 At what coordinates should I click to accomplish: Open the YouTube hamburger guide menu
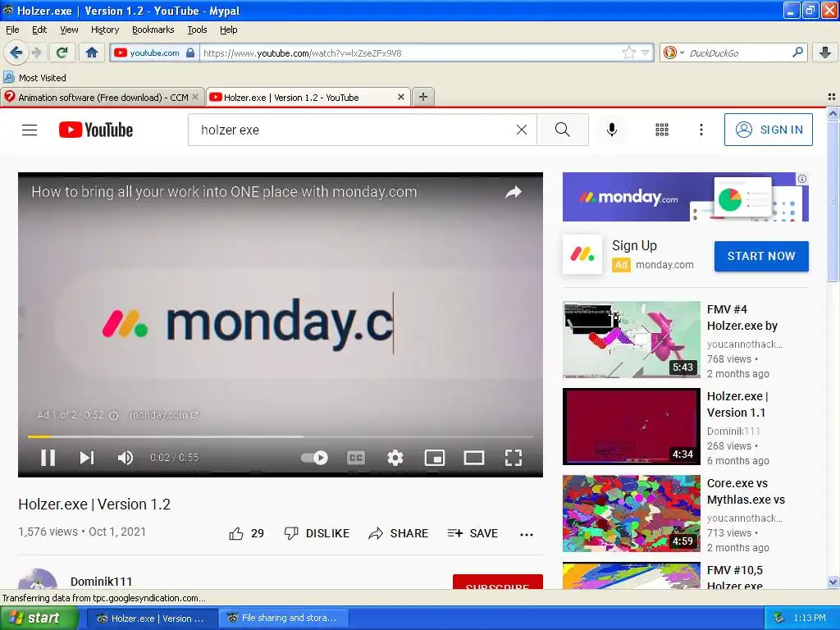coord(30,130)
